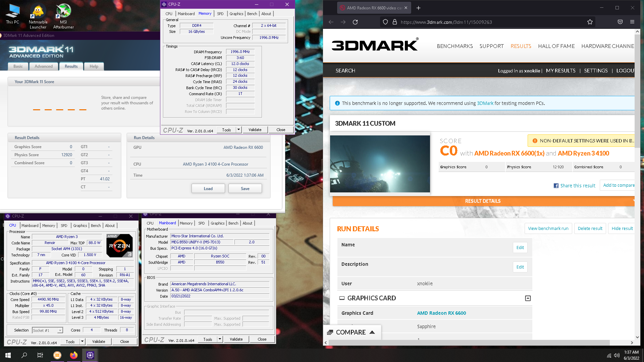The width and height of the screenshot is (644, 362).
Task: Click Delete result button
Action: point(590,228)
